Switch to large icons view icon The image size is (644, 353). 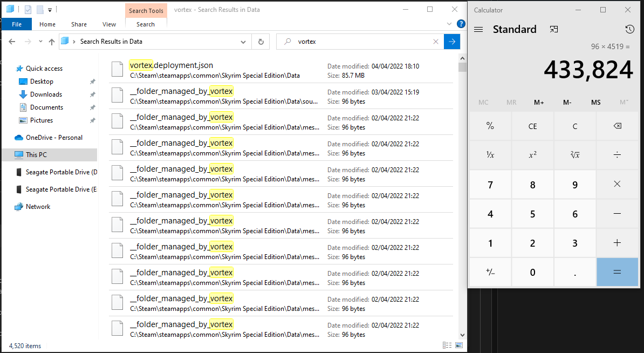click(459, 345)
